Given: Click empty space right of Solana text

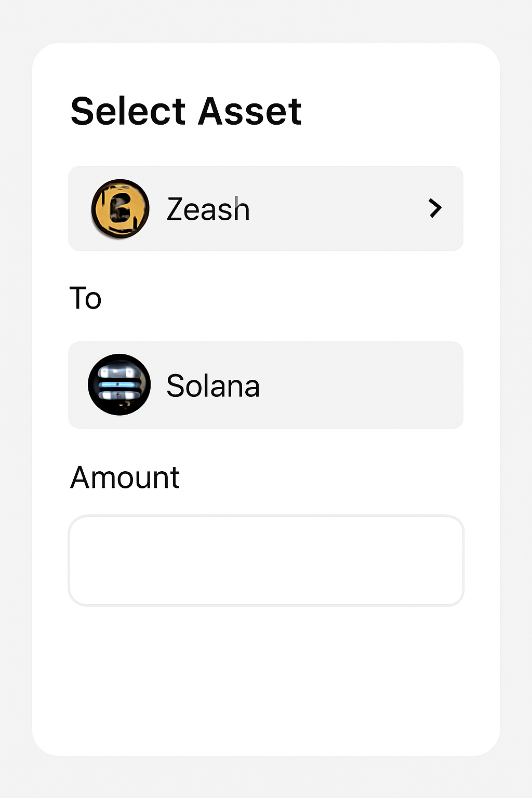Looking at the screenshot, I should pos(364,385).
